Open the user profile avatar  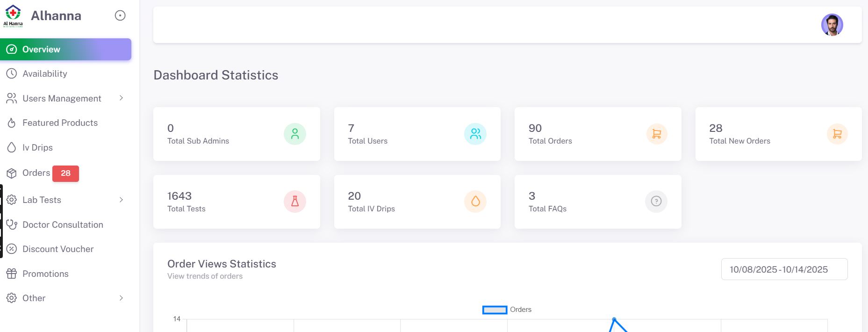(832, 25)
